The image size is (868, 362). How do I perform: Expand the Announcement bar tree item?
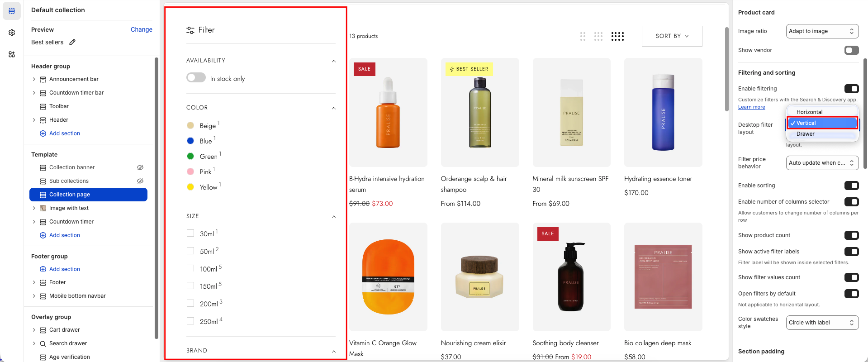click(x=34, y=79)
